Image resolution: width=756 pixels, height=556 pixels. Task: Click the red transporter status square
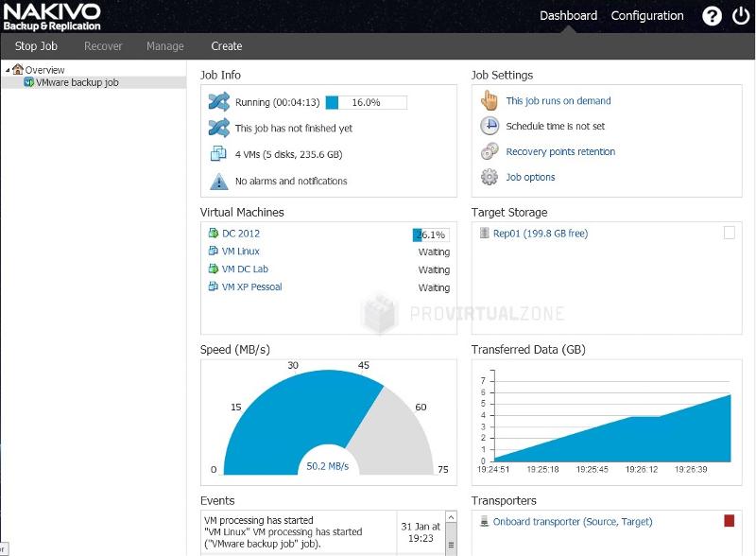pos(729,521)
